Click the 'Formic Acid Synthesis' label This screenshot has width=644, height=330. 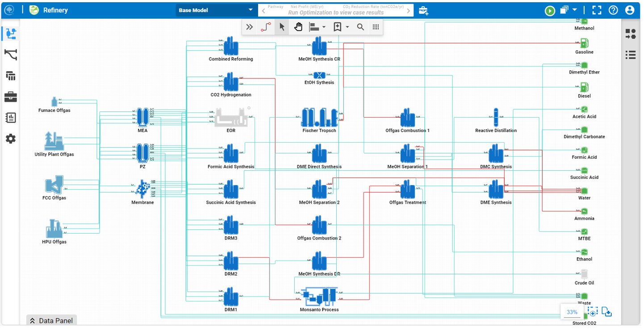coord(231,167)
